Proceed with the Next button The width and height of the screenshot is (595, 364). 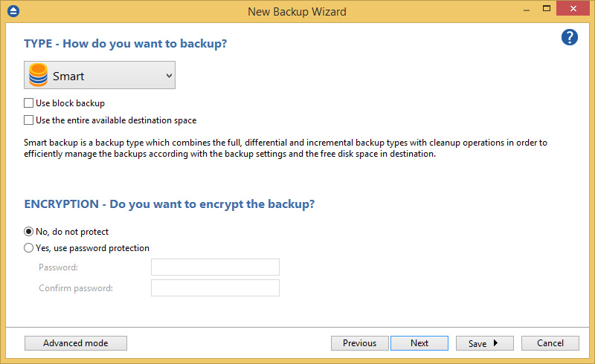[x=419, y=343]
